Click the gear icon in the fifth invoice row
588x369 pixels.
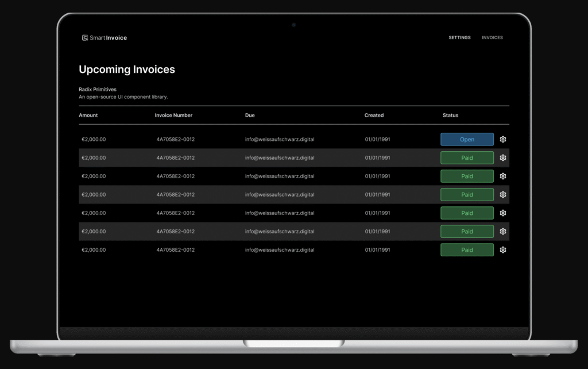pos(503,213)
